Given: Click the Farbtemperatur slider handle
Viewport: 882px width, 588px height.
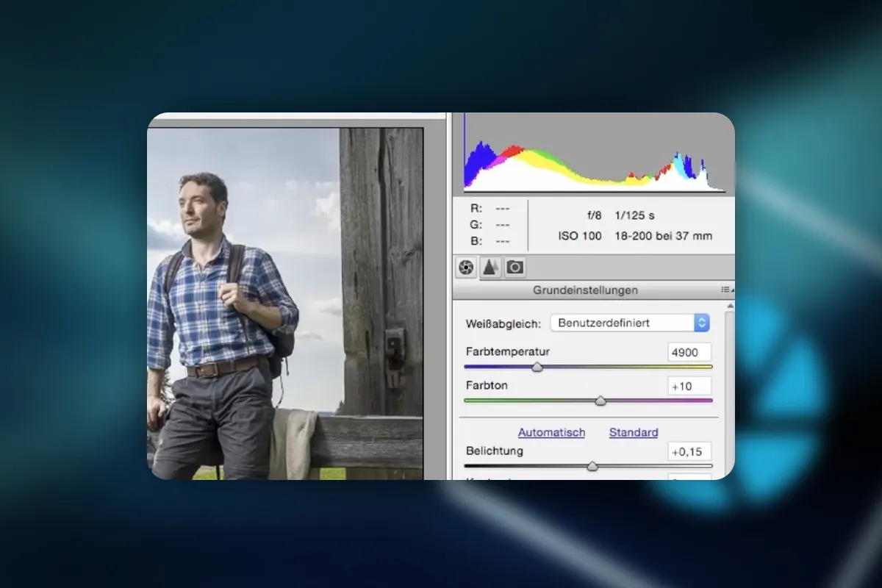Looking at the screenshot, I should pyautogui.click(x=537, y=367).
